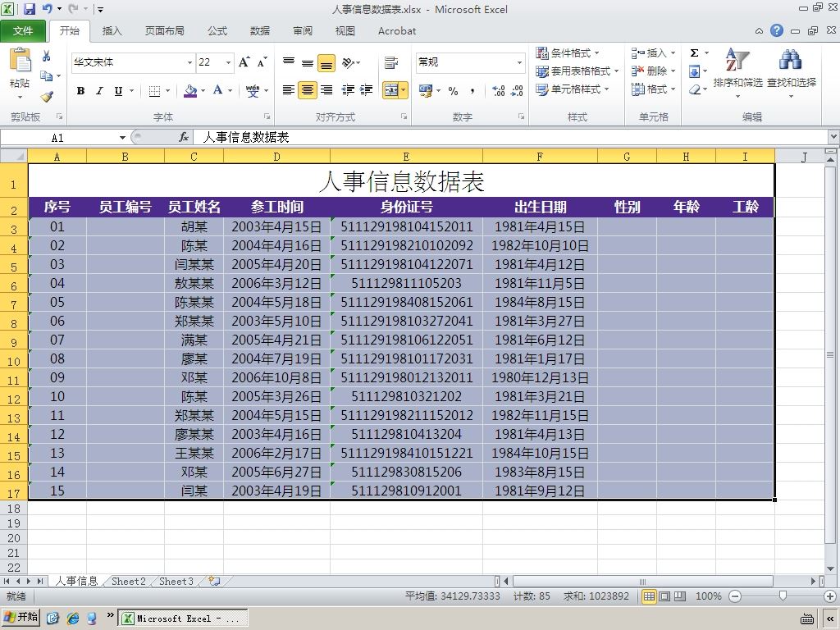The image size is (840, 630).
Task: Select the Sheet2 worksheet tab
Action: [129, 582]
